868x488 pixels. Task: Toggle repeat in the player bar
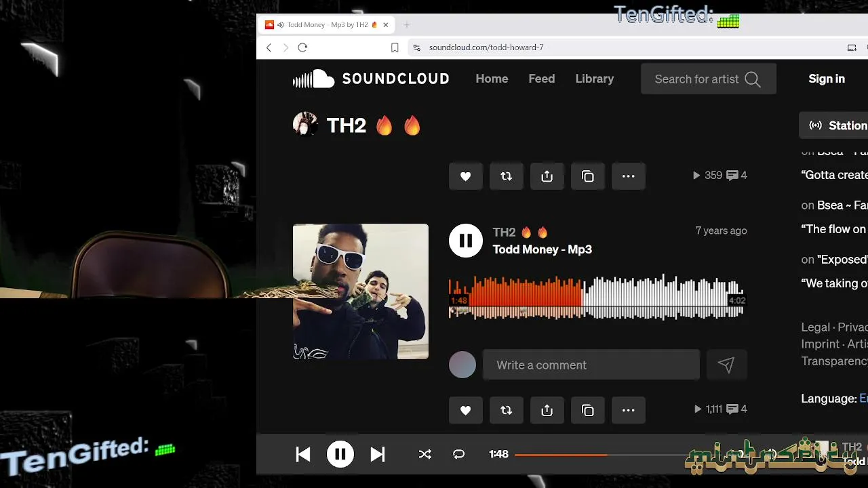[459, 454]
